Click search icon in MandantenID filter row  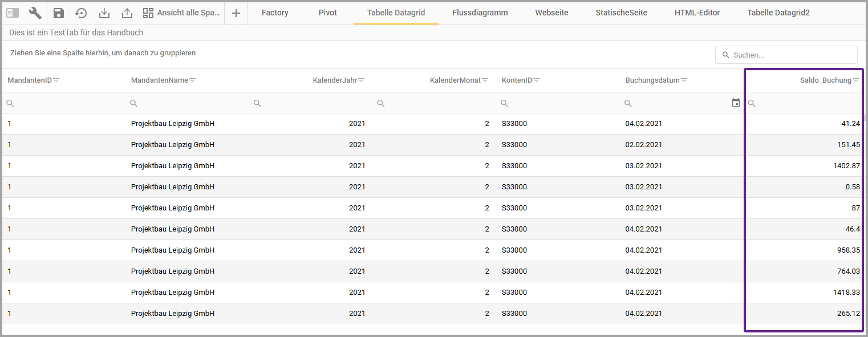pos(10,103)
